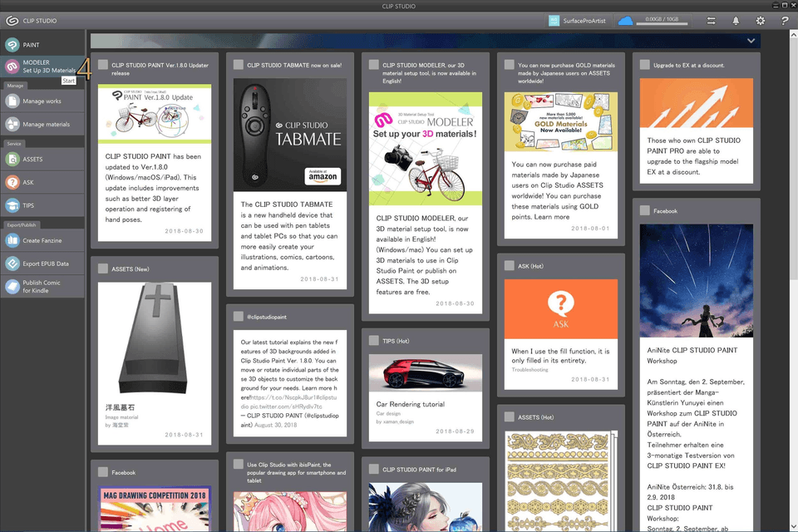The height and width of the screenshot is (532, 798).
Task: Start MODELER Set Up 3D Materials
Action: pos(42,66)
